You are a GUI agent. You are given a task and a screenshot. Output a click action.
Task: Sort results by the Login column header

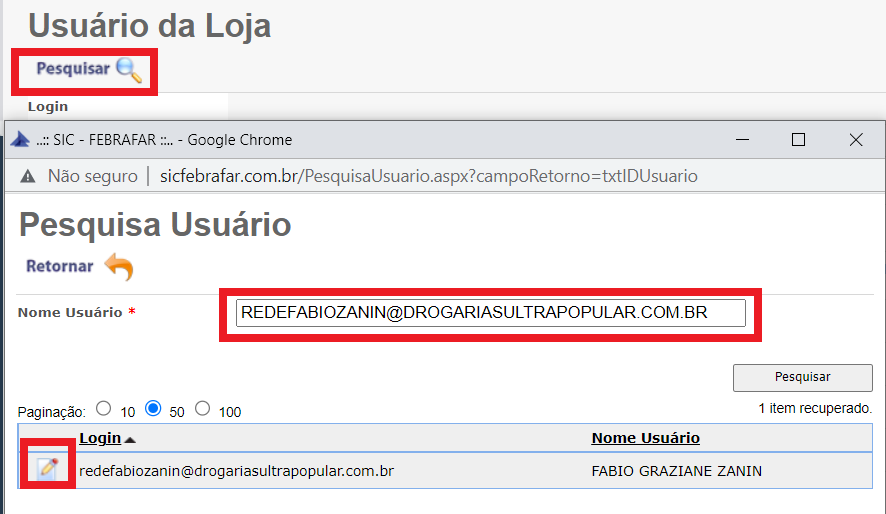[100, 438]
